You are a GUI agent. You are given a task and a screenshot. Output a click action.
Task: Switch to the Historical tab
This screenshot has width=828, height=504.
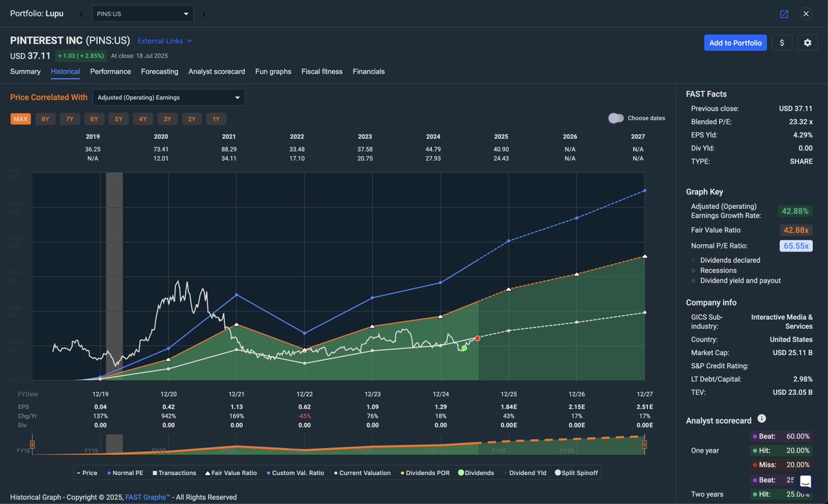pyautogui.click(x=66, y=72)
